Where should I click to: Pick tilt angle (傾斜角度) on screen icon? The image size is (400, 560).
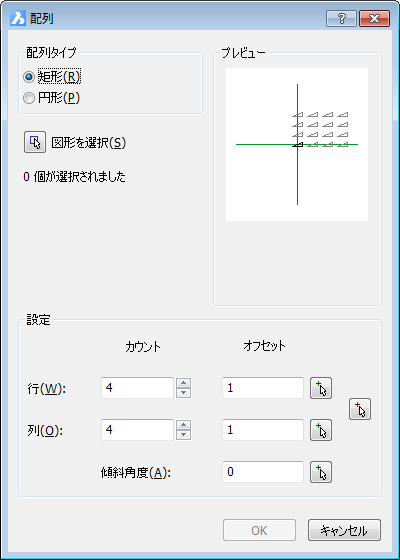pyautogui.click(x=321, y=472)
